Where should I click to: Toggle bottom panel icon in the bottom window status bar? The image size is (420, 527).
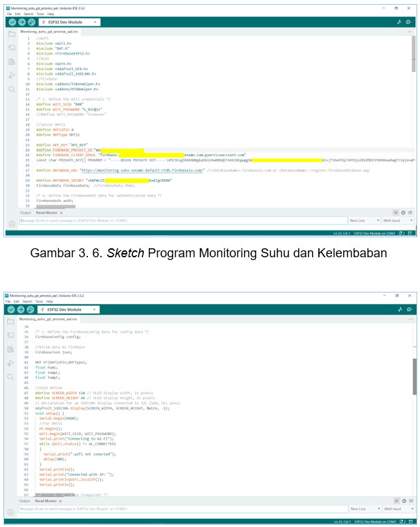pyautogui.click(x=410, y=521)
